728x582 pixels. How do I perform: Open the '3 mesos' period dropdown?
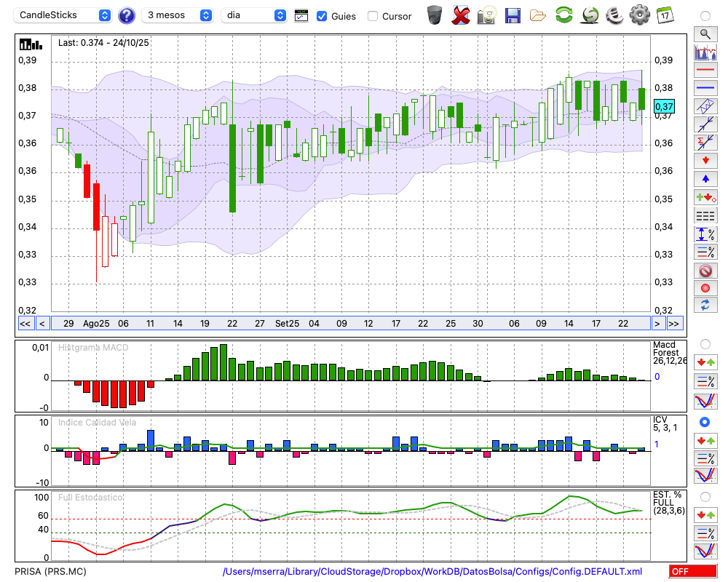click(177, 15)
